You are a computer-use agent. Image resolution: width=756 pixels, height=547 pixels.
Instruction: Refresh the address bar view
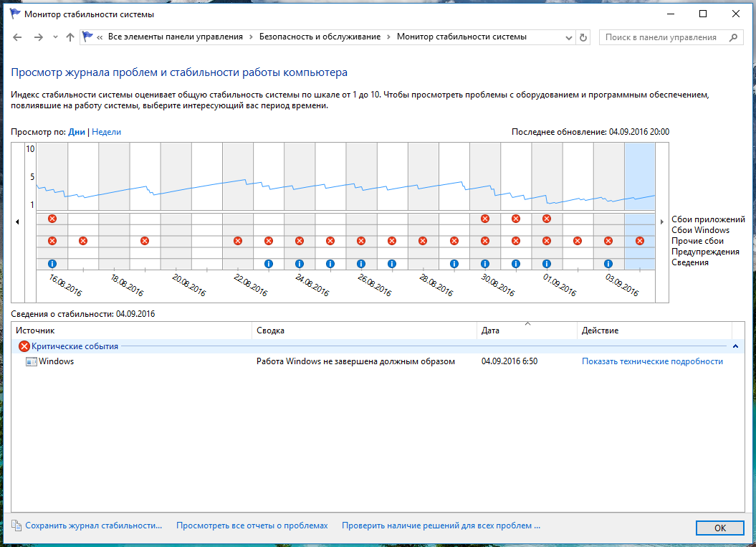point(583,37)
